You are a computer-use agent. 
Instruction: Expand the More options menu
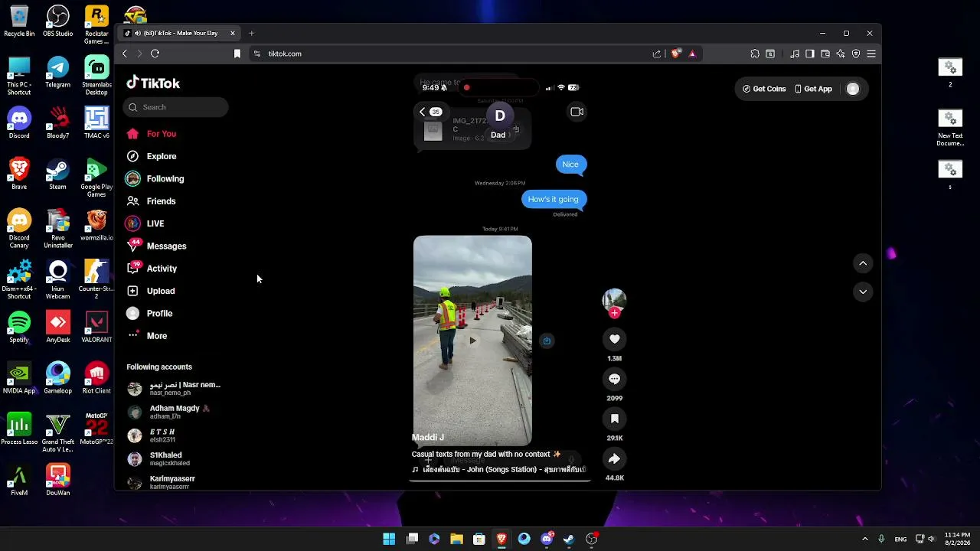(x=147, y=336)
